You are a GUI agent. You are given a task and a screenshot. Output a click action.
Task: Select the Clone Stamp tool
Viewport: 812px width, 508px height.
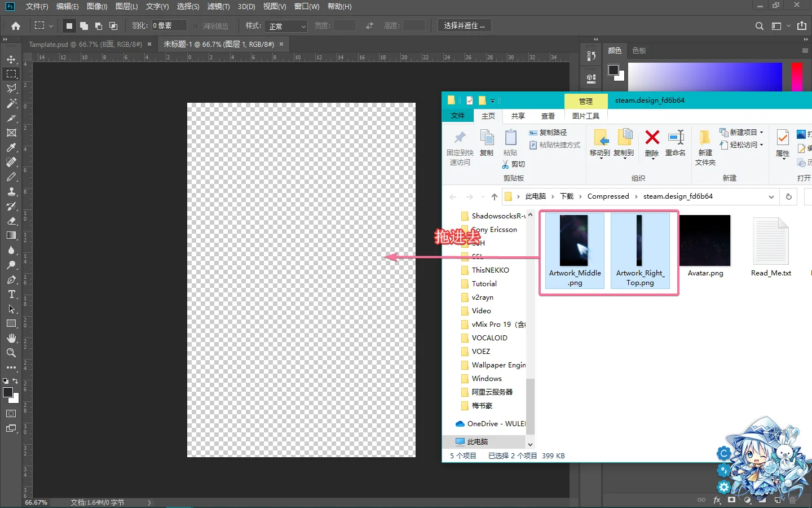[11, 191]
